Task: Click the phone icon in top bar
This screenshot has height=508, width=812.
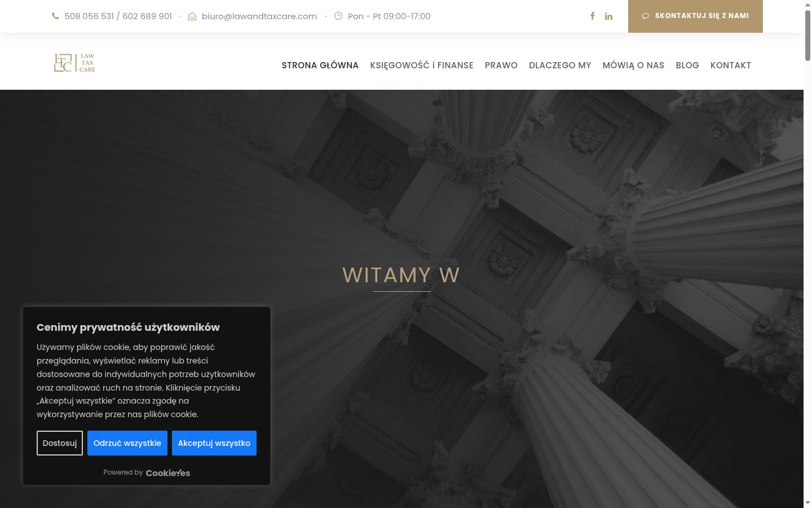Action: [x=55, y=16]
